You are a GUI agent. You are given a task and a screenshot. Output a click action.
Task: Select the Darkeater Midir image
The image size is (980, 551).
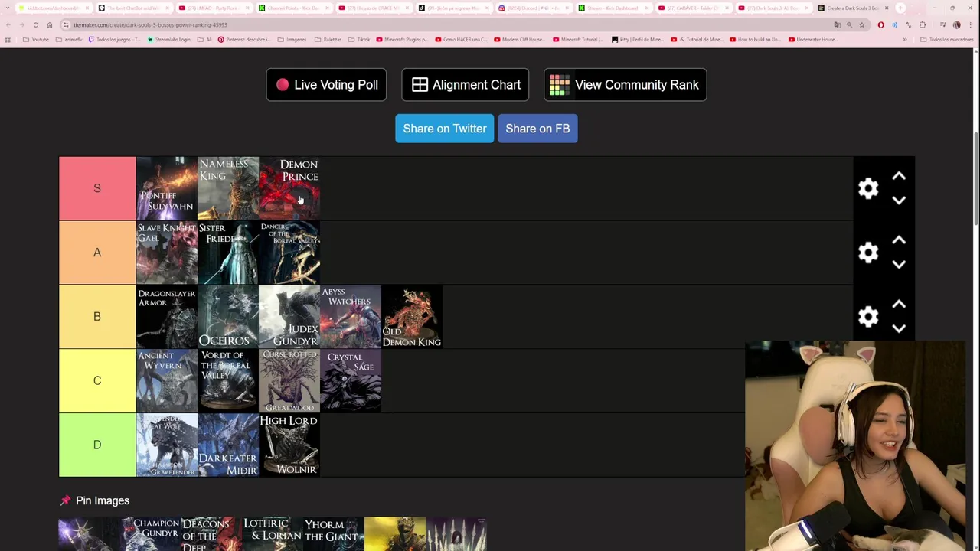click(228, 445)
